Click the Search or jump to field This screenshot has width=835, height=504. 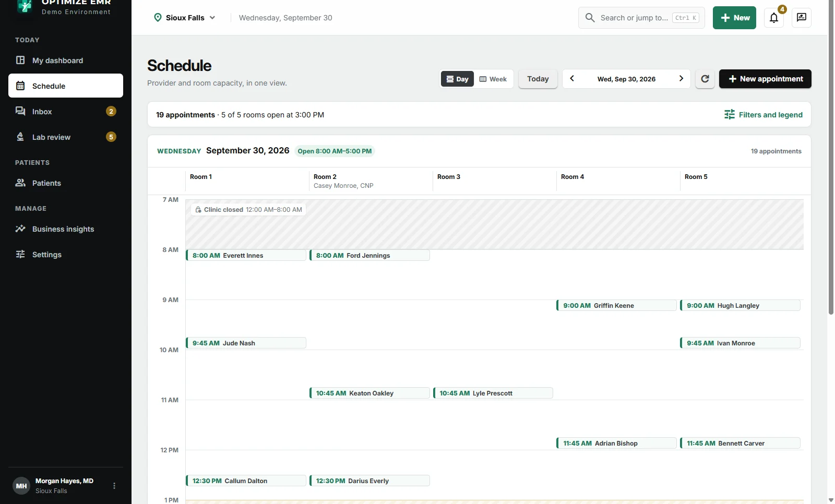click(x=641, y=18)
